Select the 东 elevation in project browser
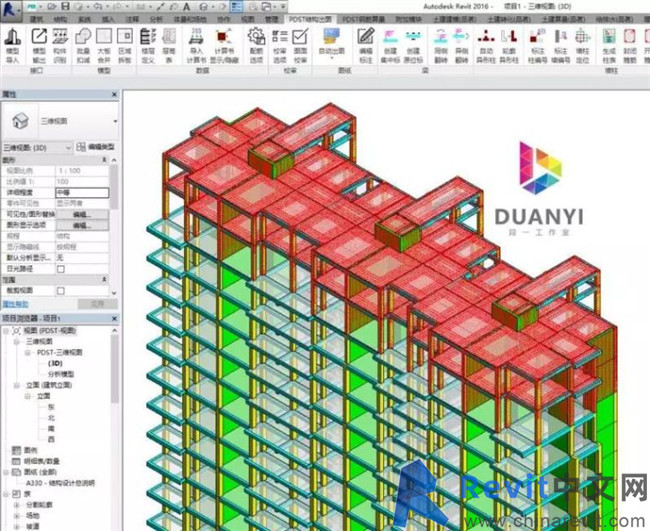 (x=51, y=407)
